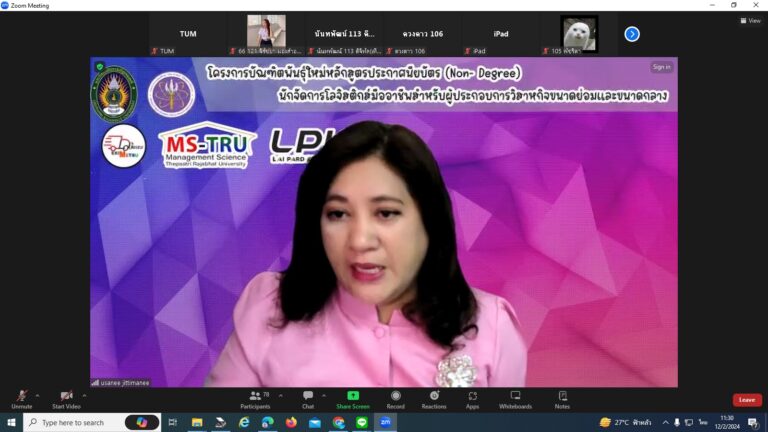Click the Zoom Meeting title bar text
The width and height of the screenshot is (768, 432).
(30, 5)
